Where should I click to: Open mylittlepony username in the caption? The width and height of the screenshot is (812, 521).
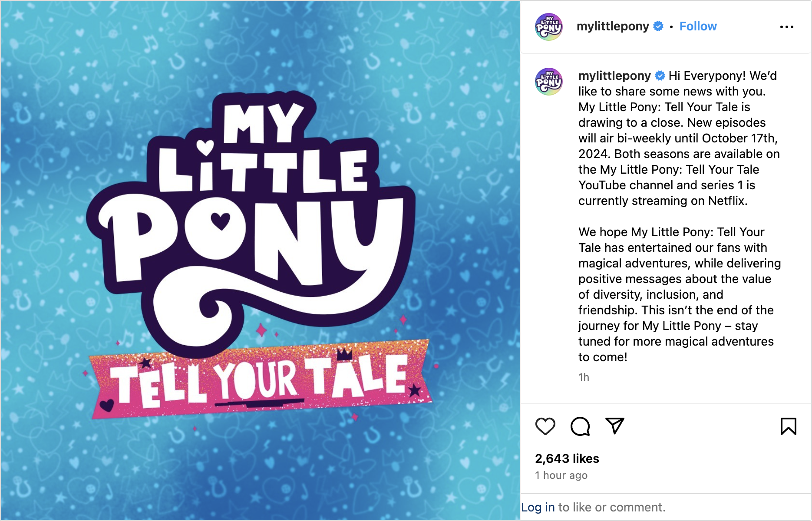614,76
